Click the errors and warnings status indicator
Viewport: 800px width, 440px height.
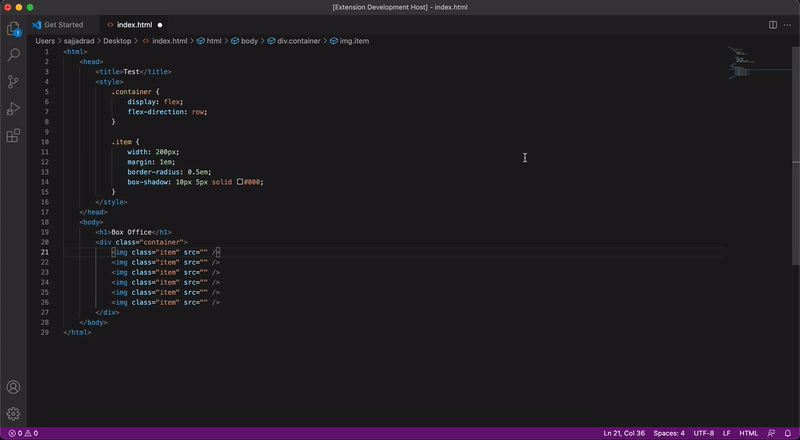click(21, 433)
